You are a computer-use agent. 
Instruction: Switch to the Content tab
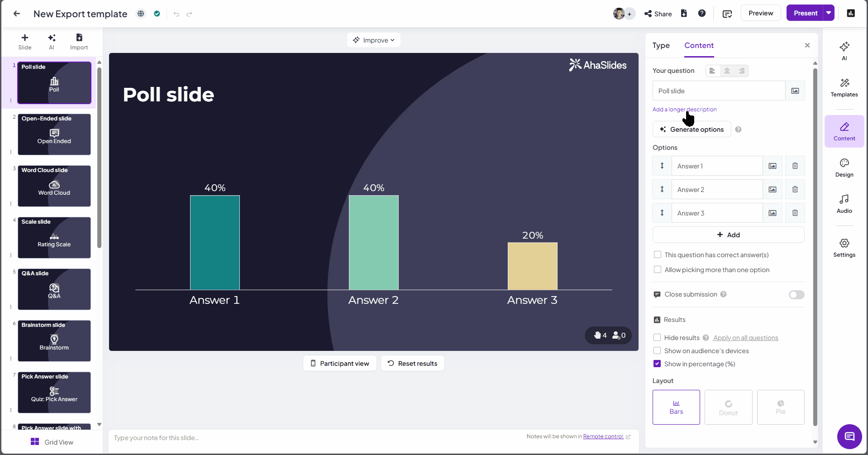click(x=699, y=45)
